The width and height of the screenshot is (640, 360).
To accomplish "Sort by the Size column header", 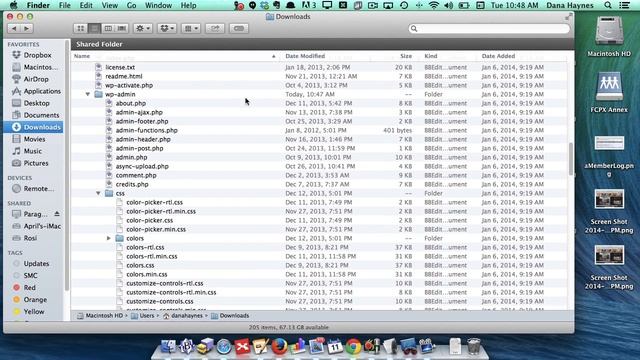I will point(406,56).
